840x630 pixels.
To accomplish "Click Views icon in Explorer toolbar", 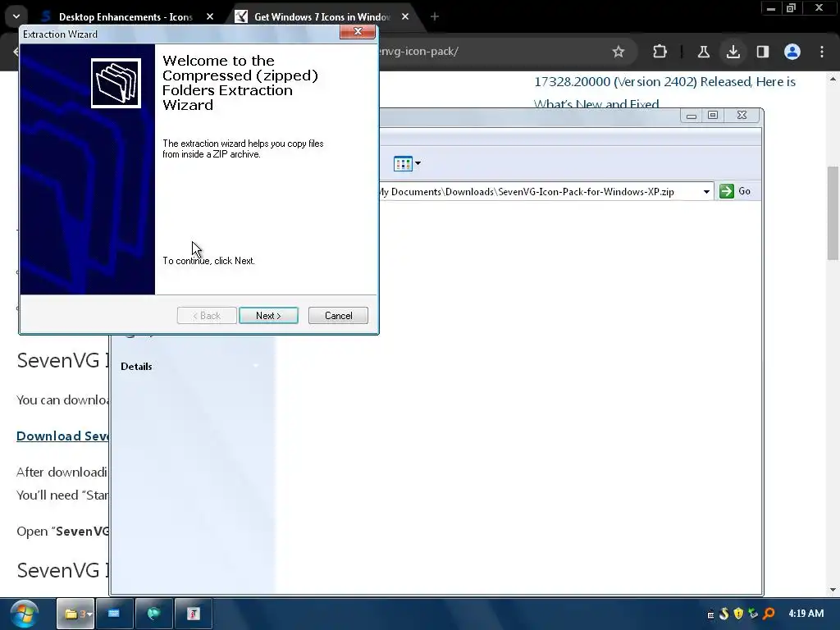I will tap(402, 163).
